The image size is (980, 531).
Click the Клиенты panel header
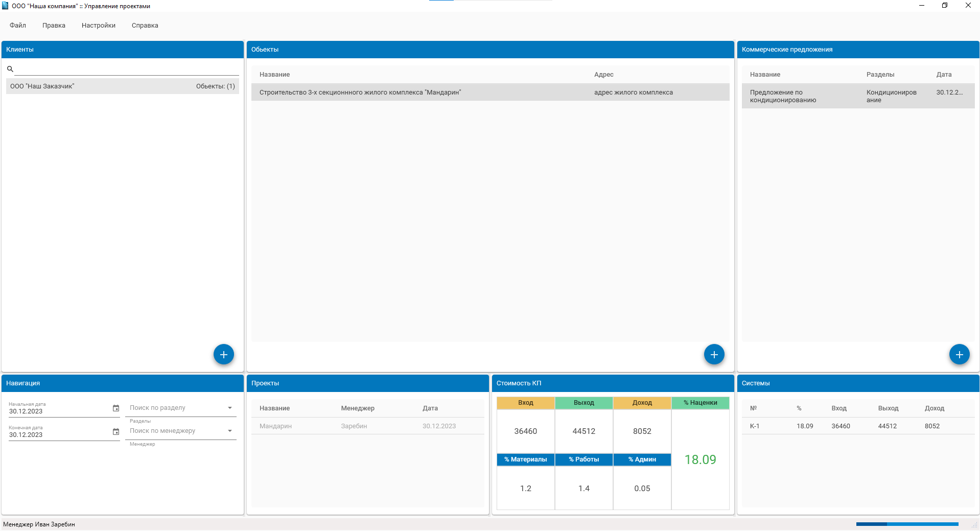(123, 50)
